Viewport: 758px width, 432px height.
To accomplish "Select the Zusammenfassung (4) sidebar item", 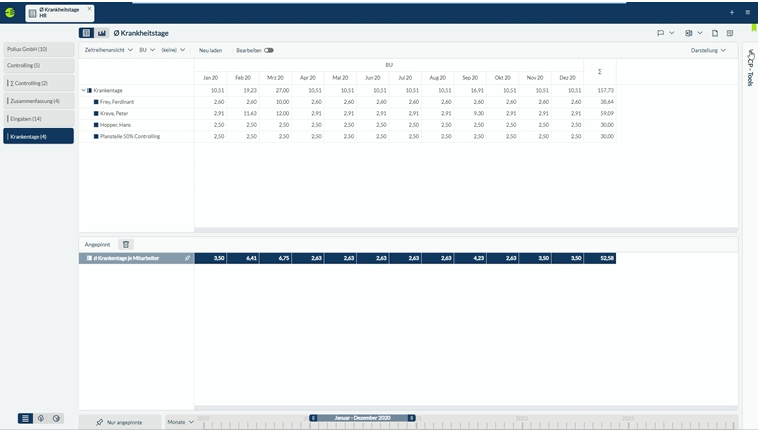I will coord(38,101).
